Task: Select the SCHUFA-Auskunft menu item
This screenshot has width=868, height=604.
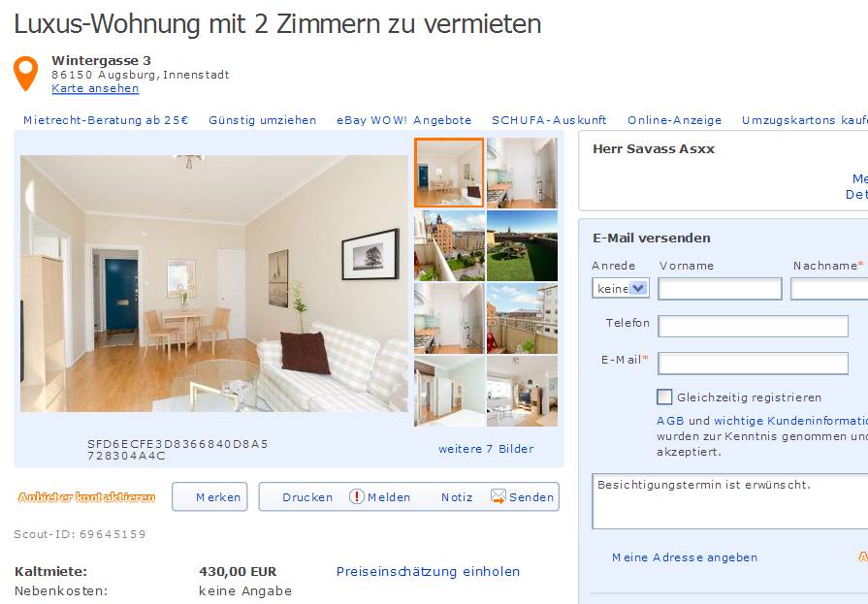Action: tap(549, 120)
